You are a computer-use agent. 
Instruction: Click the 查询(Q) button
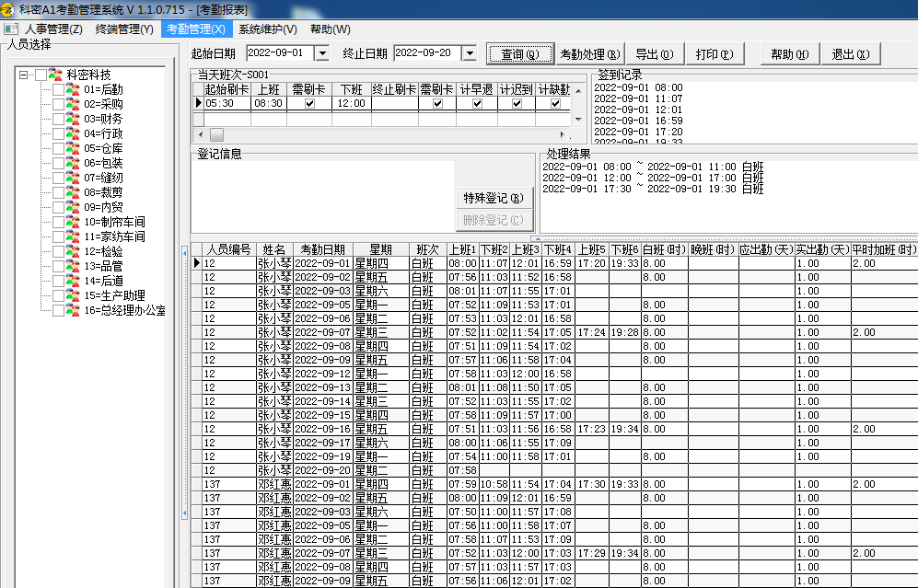(x=520, y=53)
